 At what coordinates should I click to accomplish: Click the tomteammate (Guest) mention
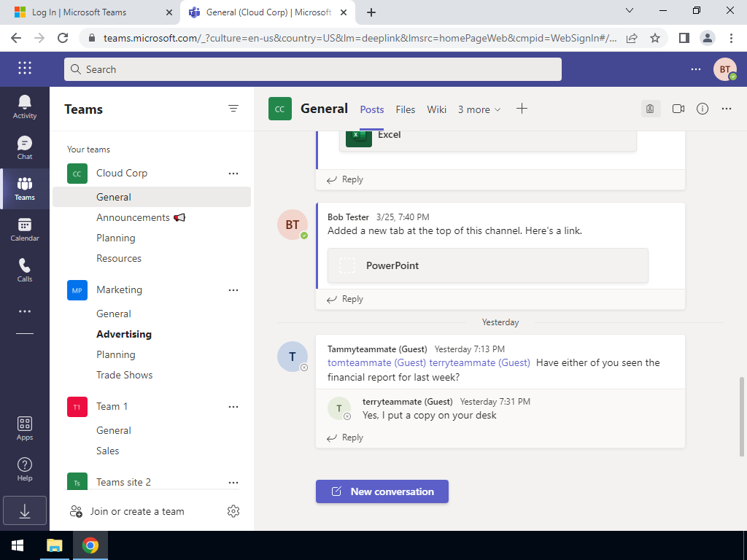(376, 363)
